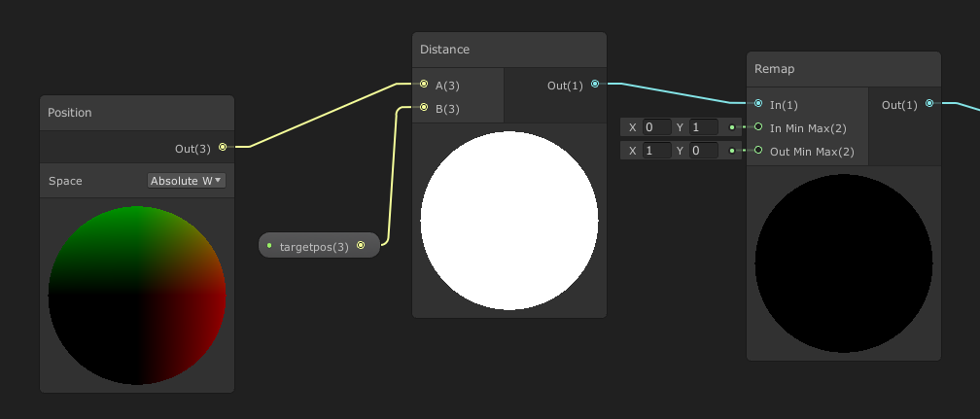Click the targetpos(3) property output port

tap(361, 245)
